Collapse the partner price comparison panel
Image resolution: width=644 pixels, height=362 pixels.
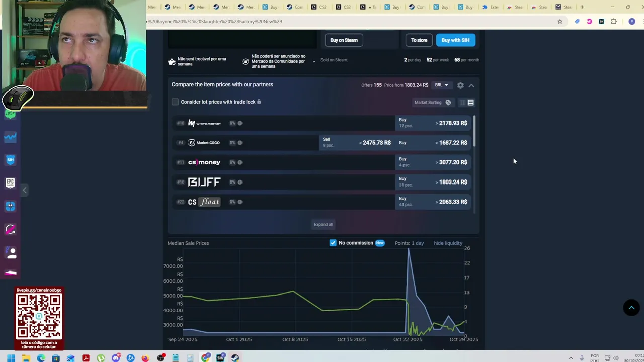[471, 85]
